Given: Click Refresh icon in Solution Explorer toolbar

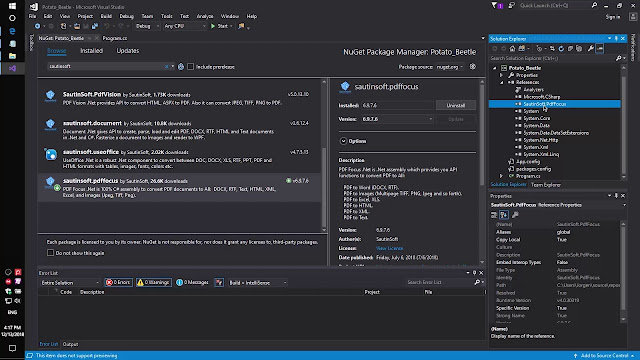Looking at the screenshot, I should tap(561, 49).
